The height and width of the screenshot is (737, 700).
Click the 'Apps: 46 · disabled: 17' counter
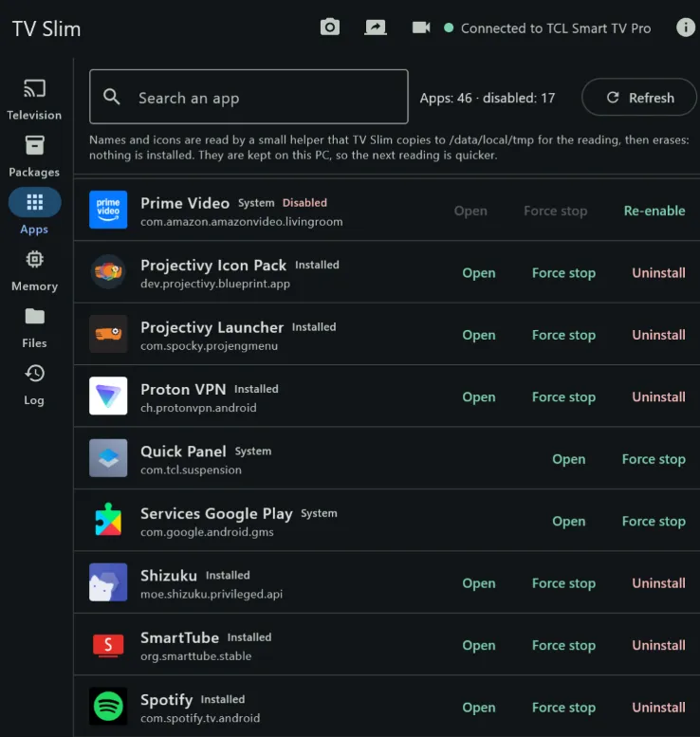tap(487, 98)
